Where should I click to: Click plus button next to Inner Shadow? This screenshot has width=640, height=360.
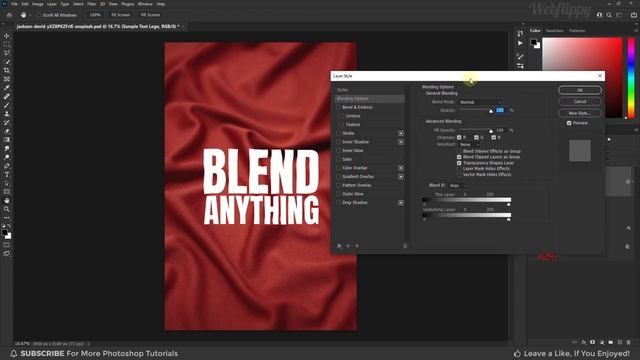401,142
